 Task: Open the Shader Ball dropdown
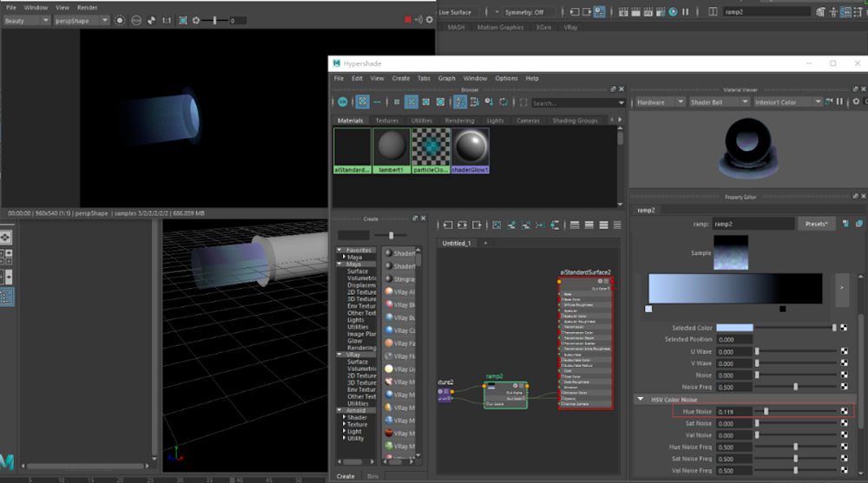point(718,101)
